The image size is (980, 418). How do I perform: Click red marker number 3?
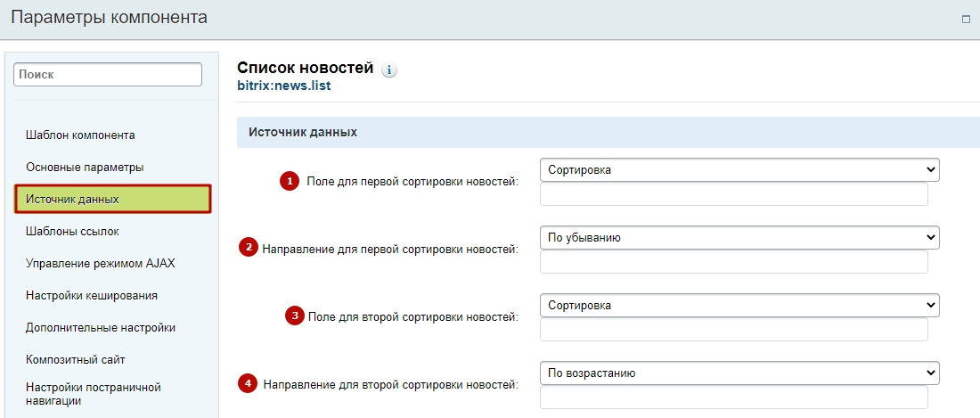tap(295, 316)
